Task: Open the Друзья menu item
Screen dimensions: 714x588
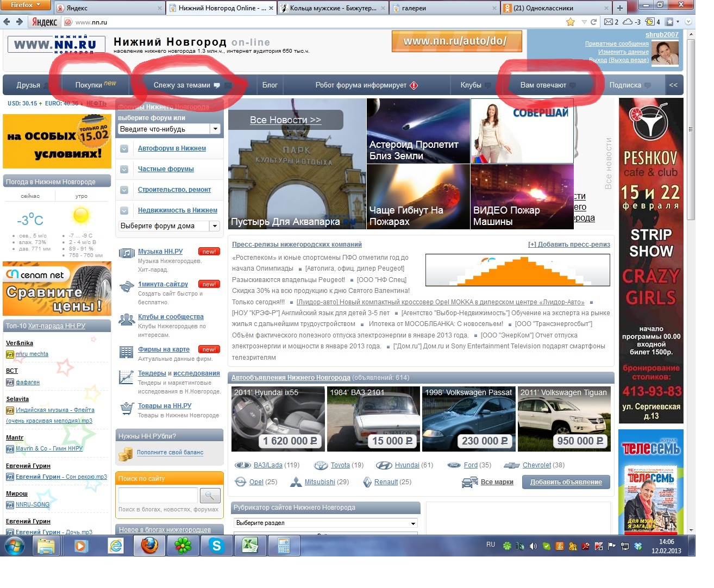Action: tap(28, 85)
